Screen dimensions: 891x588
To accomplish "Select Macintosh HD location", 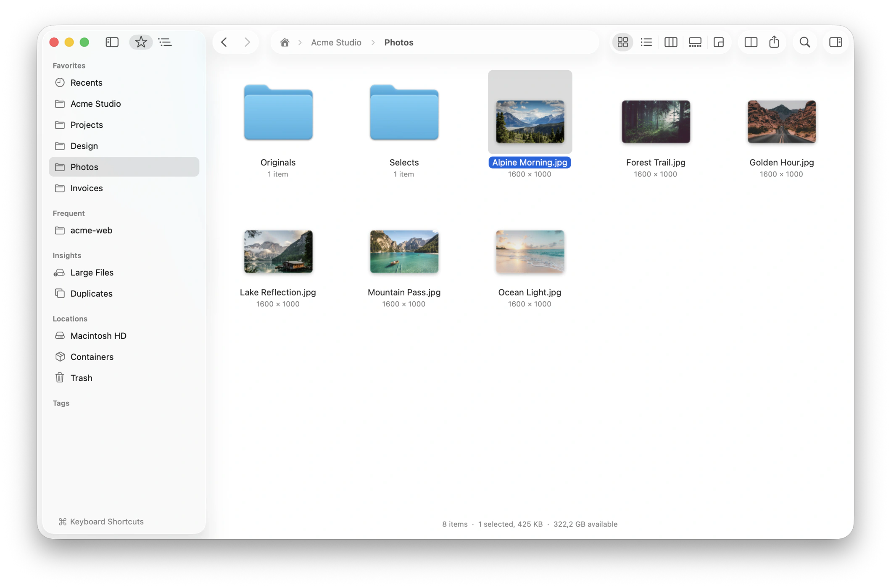I will (x=124, y=336).
